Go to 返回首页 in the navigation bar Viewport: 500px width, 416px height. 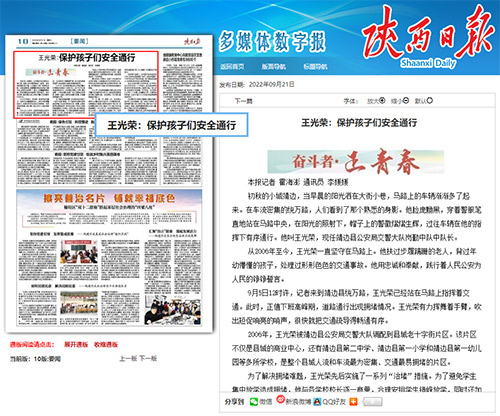tap(232, 67)
